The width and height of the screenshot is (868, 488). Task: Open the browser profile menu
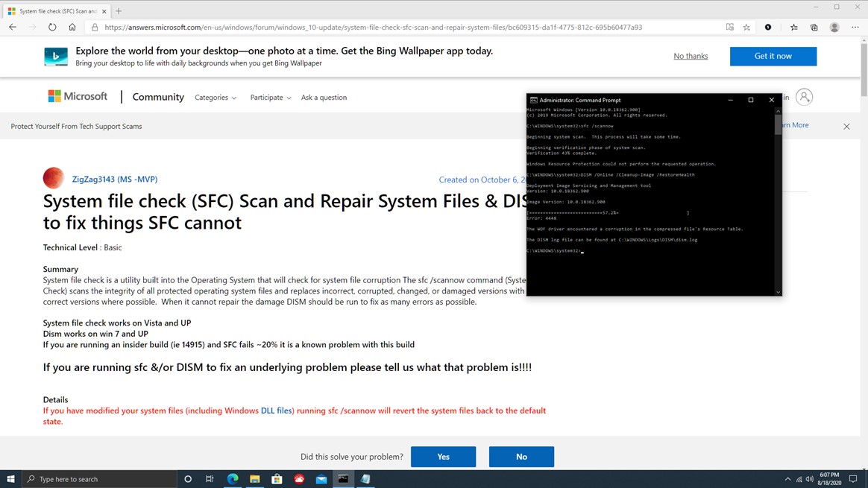pos(834,27)
